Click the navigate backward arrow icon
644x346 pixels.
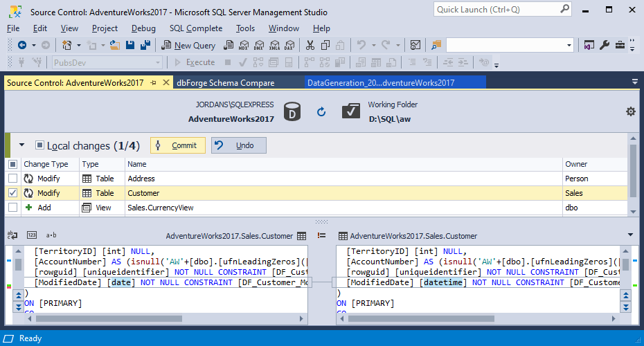[22, 45]
